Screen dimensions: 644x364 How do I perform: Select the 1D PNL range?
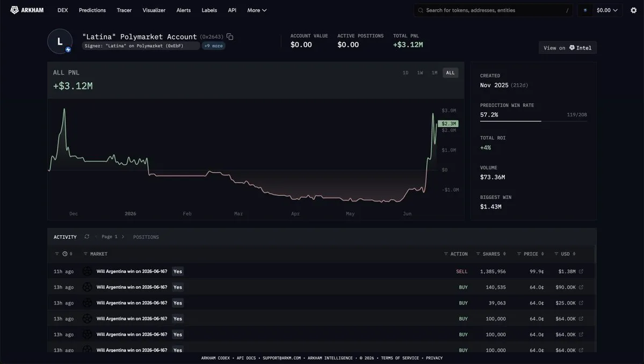click(406, 72)
